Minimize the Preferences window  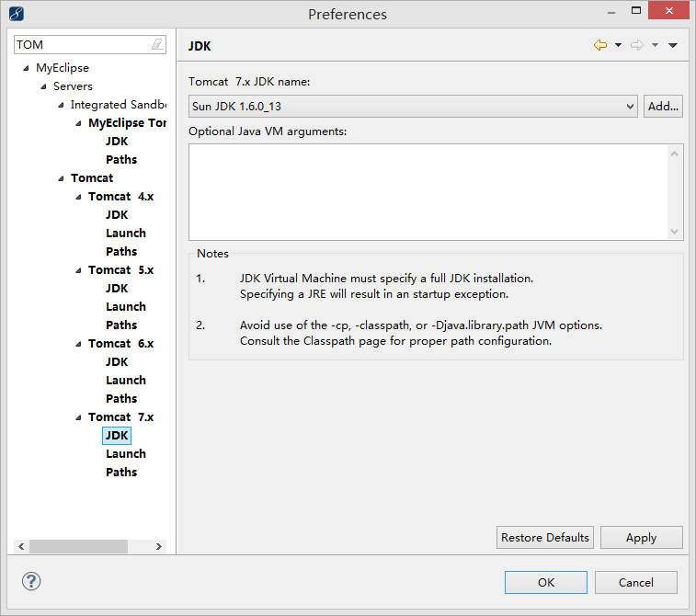(611, 12)
